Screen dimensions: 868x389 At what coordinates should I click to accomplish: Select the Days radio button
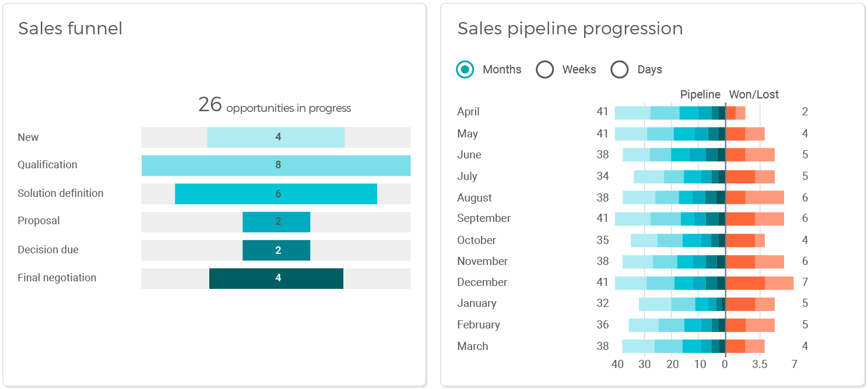tap(619, 70)
